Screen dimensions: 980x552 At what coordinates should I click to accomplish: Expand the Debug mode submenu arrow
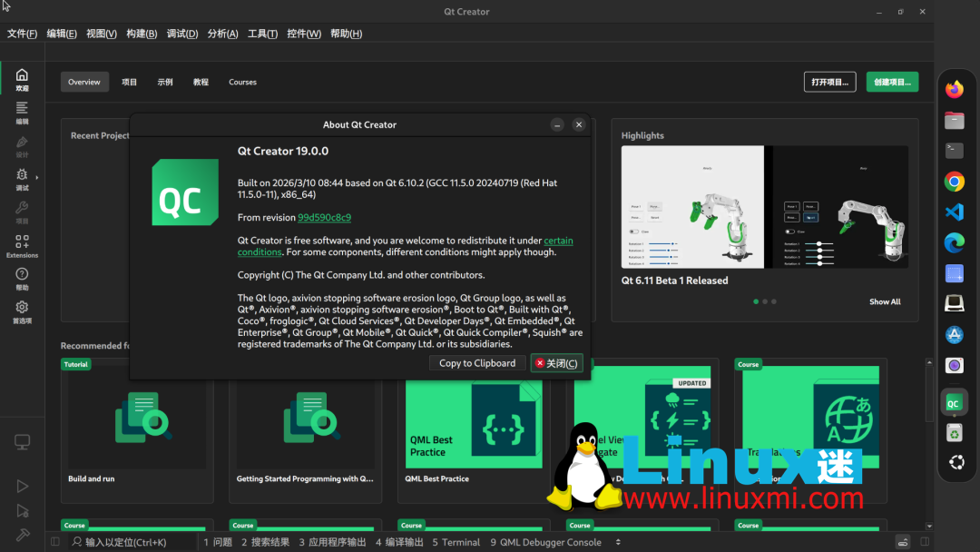(x=37, y=178)
